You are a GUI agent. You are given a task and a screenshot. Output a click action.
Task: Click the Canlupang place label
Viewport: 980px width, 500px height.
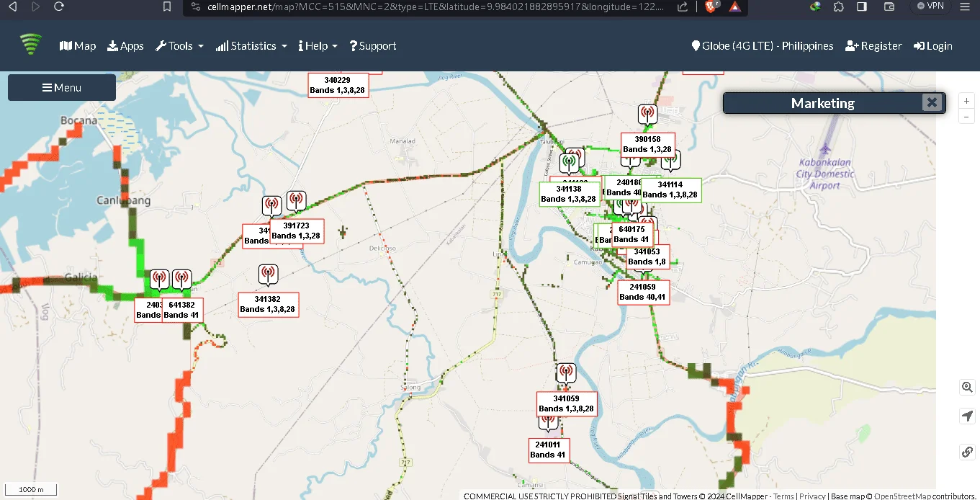pos(124,200)
